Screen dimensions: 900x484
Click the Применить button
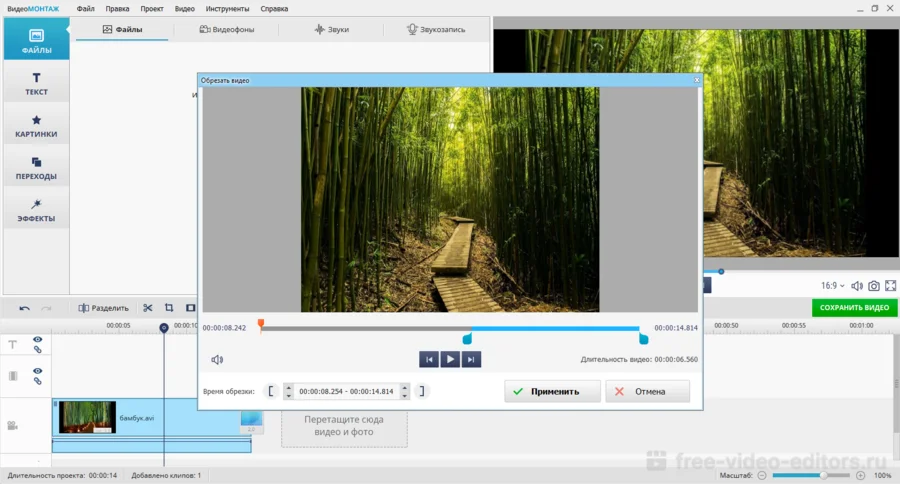tap(552, 391)
